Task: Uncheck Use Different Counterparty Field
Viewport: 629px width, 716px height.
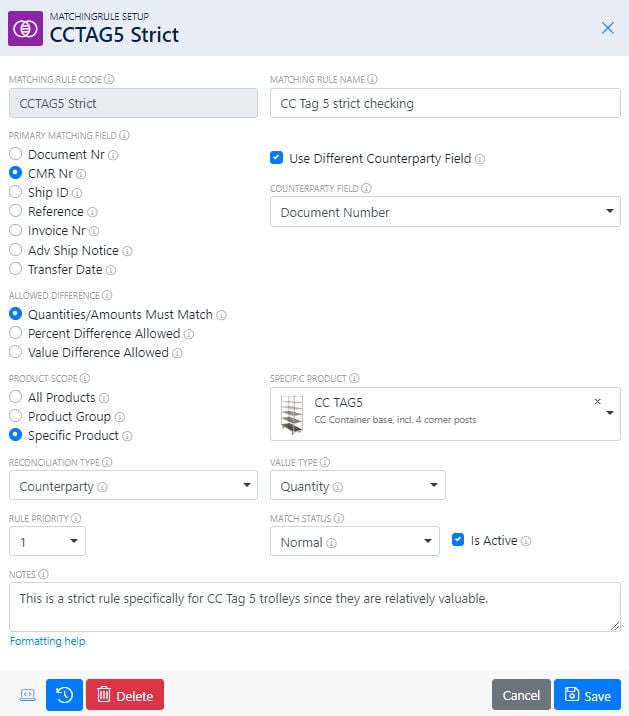Action: coord(277,158)
